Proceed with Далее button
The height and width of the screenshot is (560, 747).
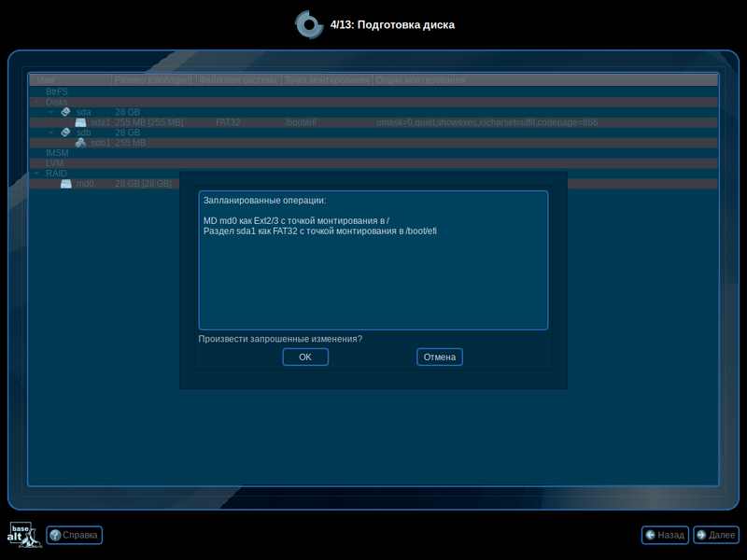click(716, 535)
